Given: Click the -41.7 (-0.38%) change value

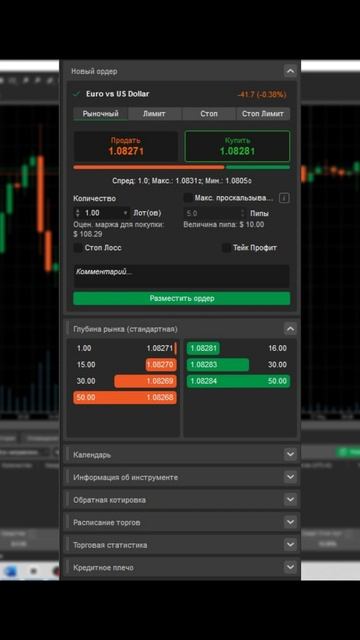Looking at the screenshot, I should point(262,95).
